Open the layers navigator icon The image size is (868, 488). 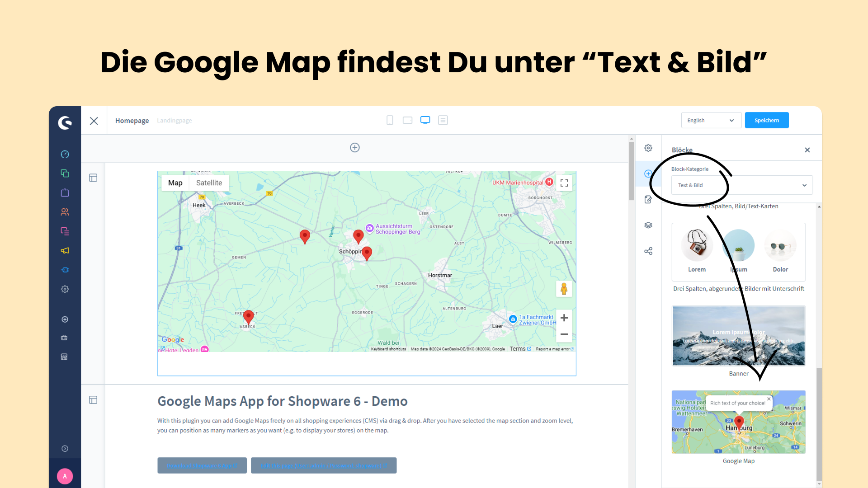[648, 225]
